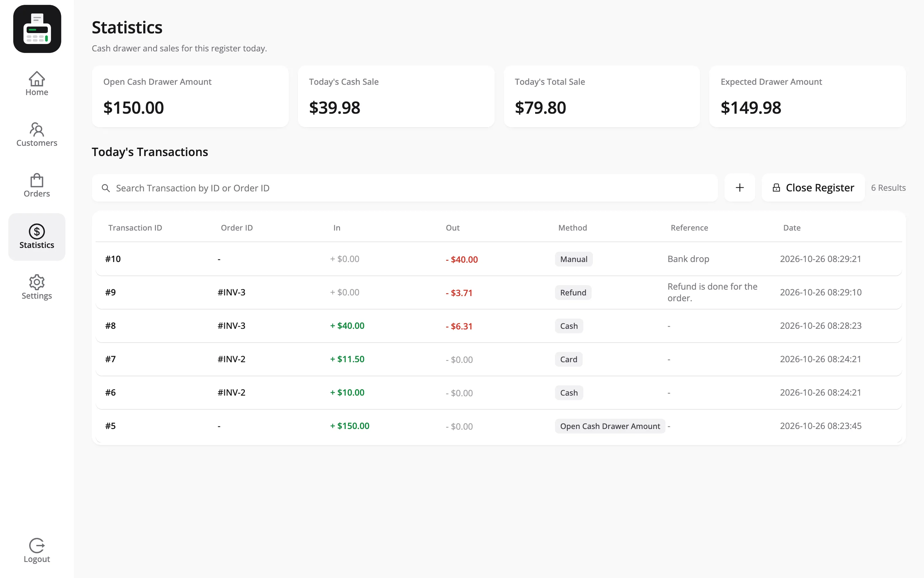This screenshot has width=924, height=578.
Task: Click the date 2026-10-26 08:23:45
Action: (820, 426)
